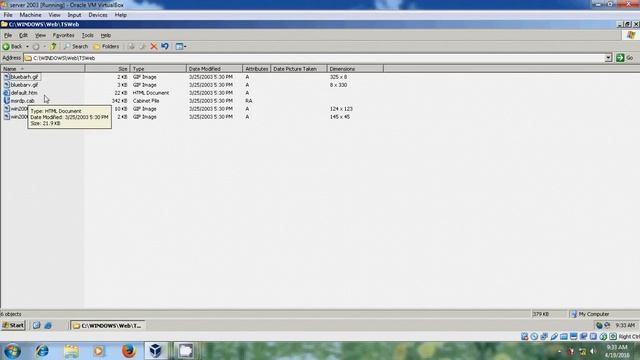Click the VirtualBox optical disk status icon

coord(534,336)
